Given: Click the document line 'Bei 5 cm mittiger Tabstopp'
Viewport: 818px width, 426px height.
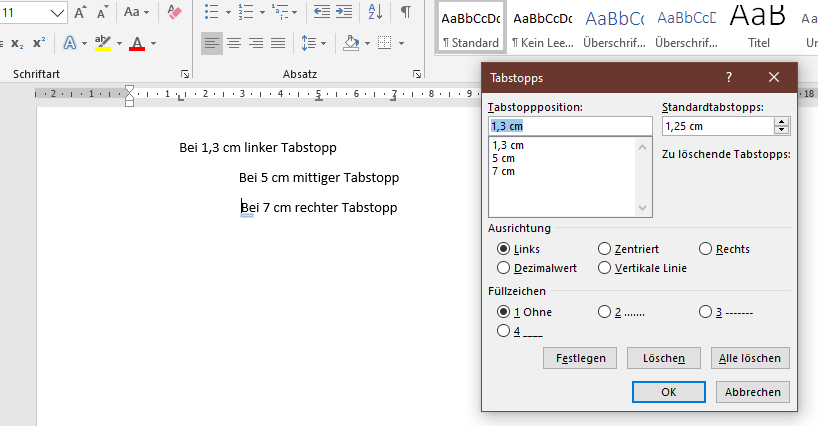Looking at the screenshot, I should coord(319,178).
